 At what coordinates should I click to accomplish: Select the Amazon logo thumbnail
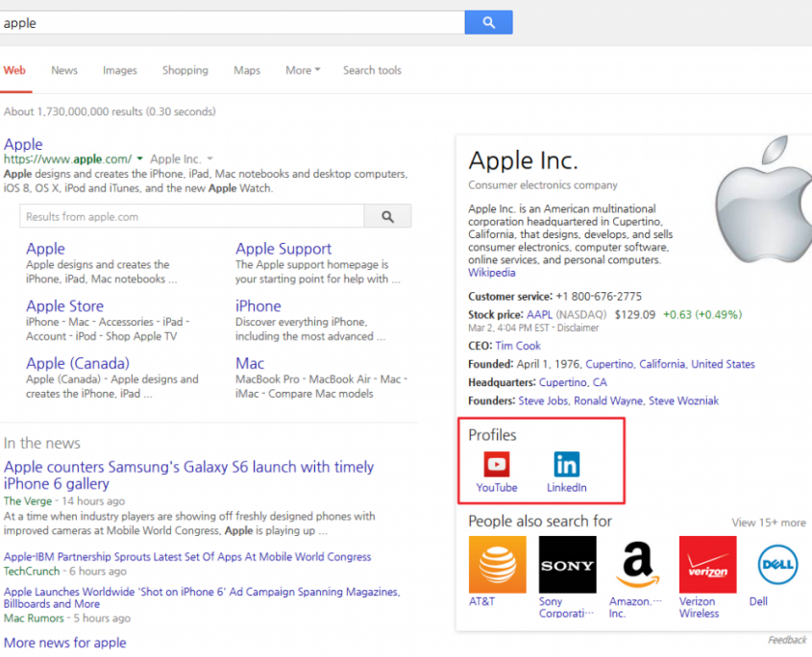[637, 565]
